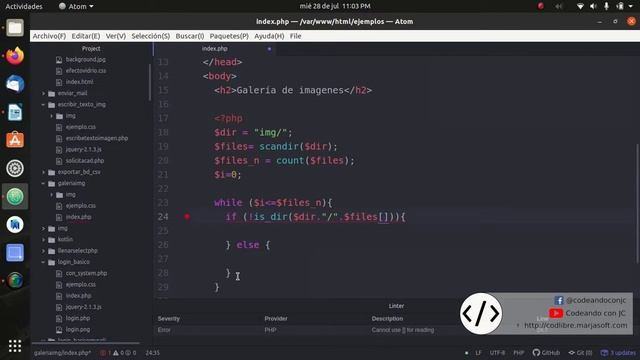Click the Description column header in Linter
The height and width of the screenshot is (360, 640).
(387, 319)
